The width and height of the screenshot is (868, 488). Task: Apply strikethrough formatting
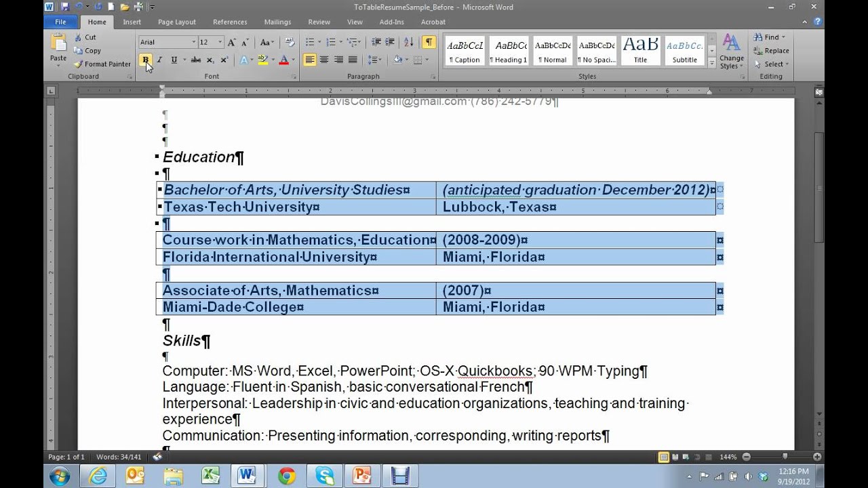tap(195, 60)
